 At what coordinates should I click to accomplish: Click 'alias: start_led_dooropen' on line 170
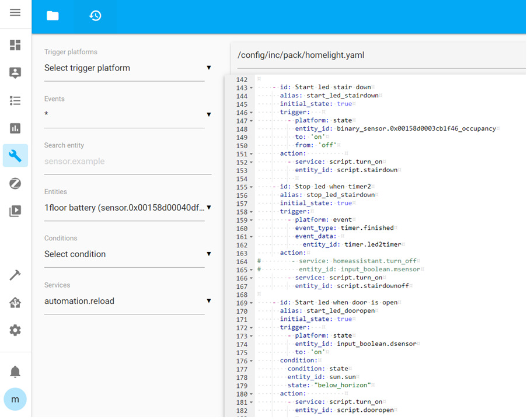coord(327,310)
